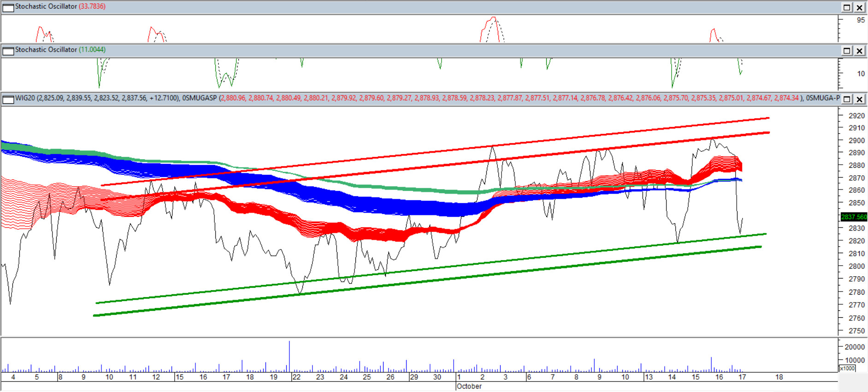Open the WIG20 panel control icon
This screenshot has height=392, width=868.
(8, 99)
